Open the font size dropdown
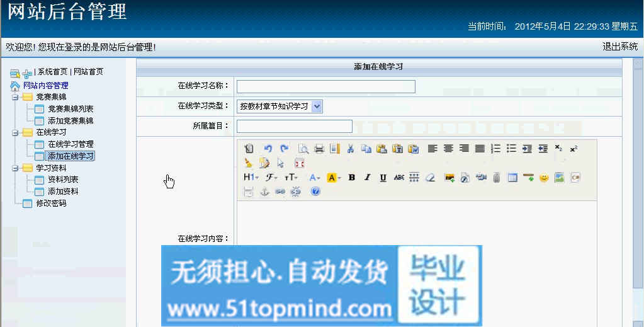Viewport: 644px width, 327px height. pyautogui.click(x=291, y=177)
